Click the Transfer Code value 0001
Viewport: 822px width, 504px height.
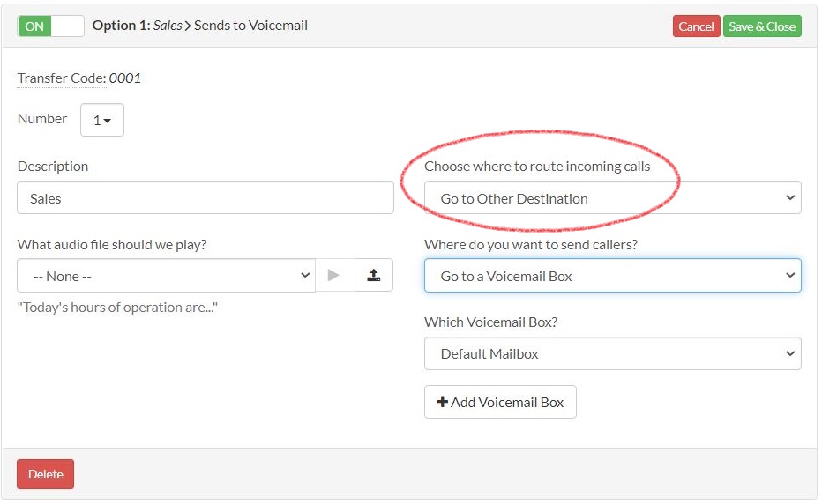(125, 78)
